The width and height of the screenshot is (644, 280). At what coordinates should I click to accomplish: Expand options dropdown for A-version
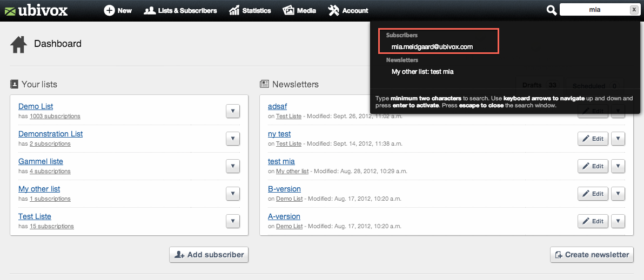(618, 221)
